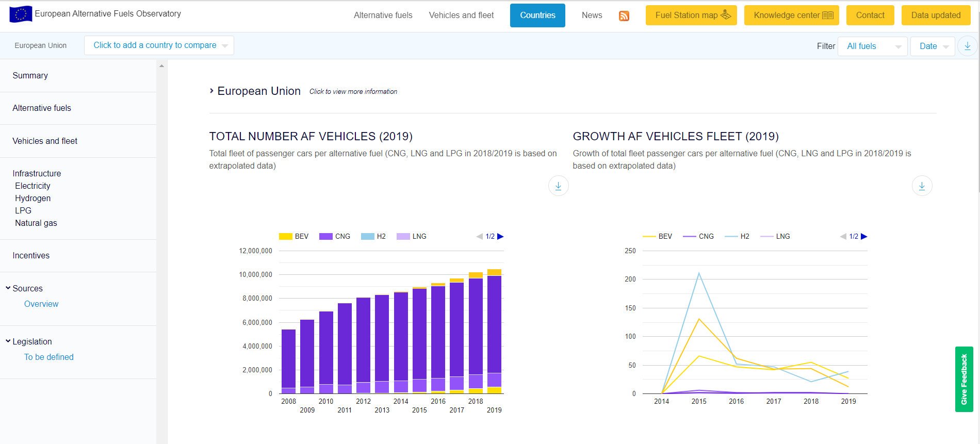Go to next legend page on line chart
The width and height of the screenshot is (980, 444).
[864, 236]
